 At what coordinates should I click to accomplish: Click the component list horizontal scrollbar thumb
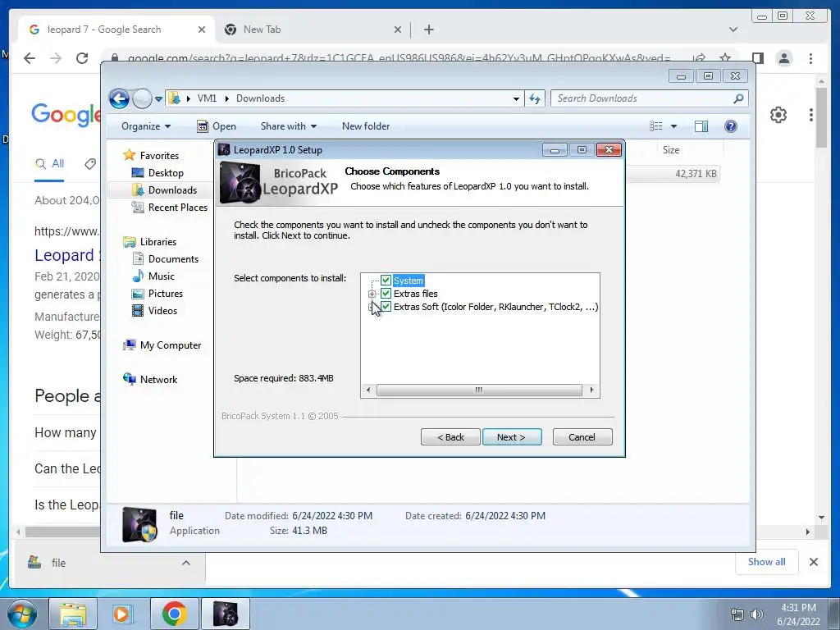point(479,390)
